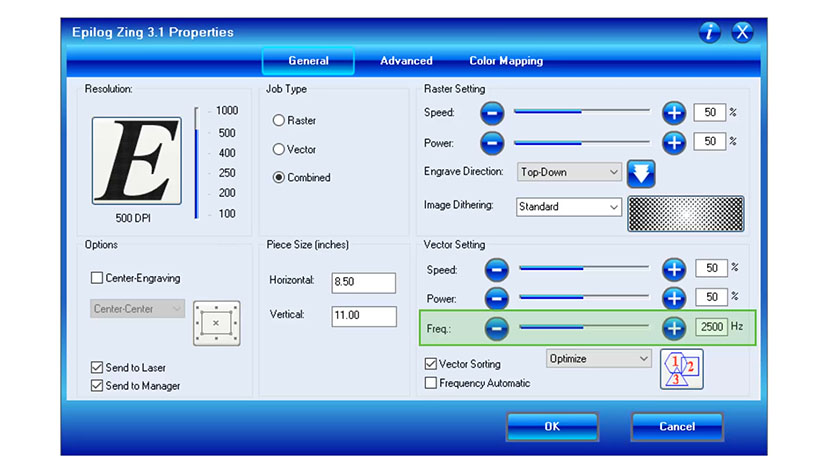830x473 pixels.
Task: Open the Optimize vector sorting dropdown
Action: click(598, 358)
